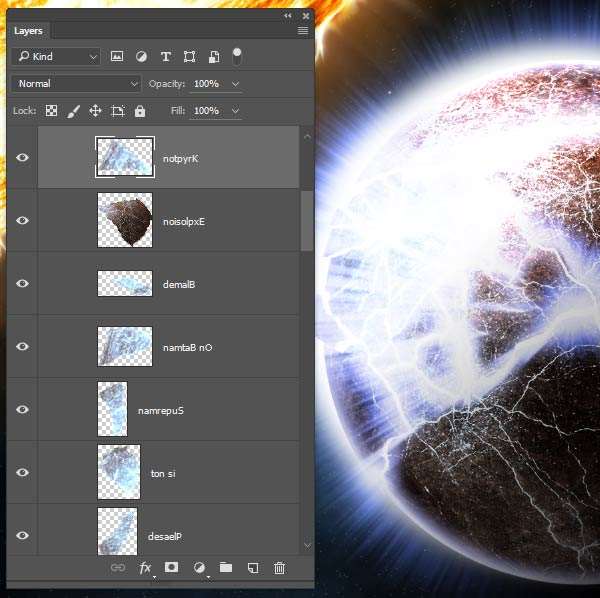Add a layer mask

pyautogui.click(x=172, y=568)
